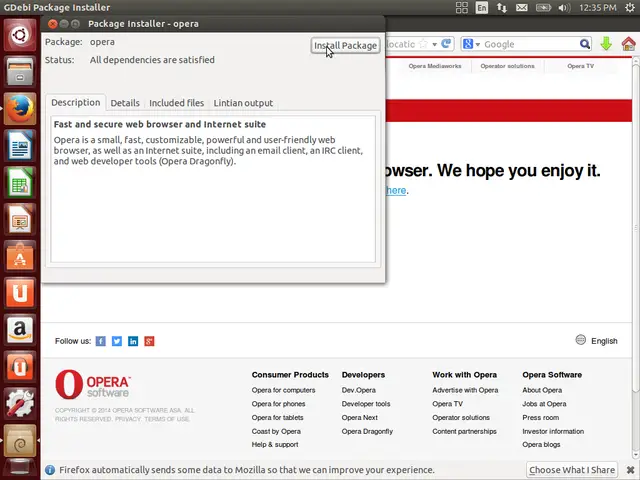The width and height of the screenshot is (640, 480).
Task: Open the search engine dropdown
Action: click(471, 44)
